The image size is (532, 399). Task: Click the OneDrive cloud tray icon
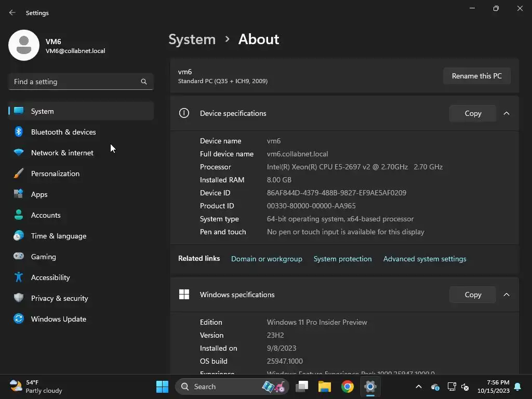coord(435,387)
